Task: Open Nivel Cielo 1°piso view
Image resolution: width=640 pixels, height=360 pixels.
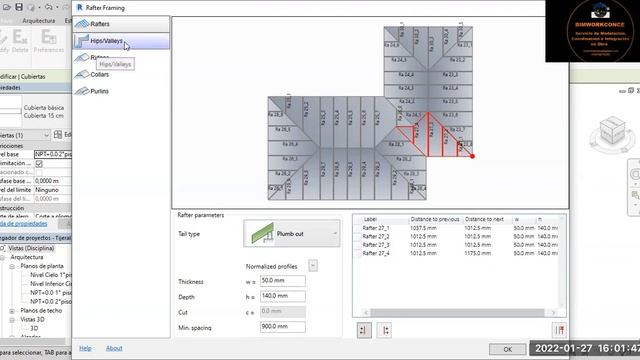Action: point(51,275)
